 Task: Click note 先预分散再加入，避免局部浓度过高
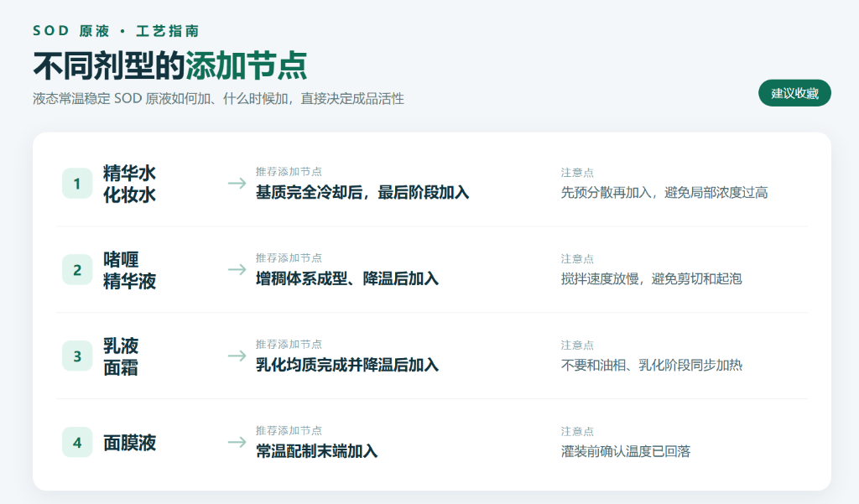coord(664,192)
